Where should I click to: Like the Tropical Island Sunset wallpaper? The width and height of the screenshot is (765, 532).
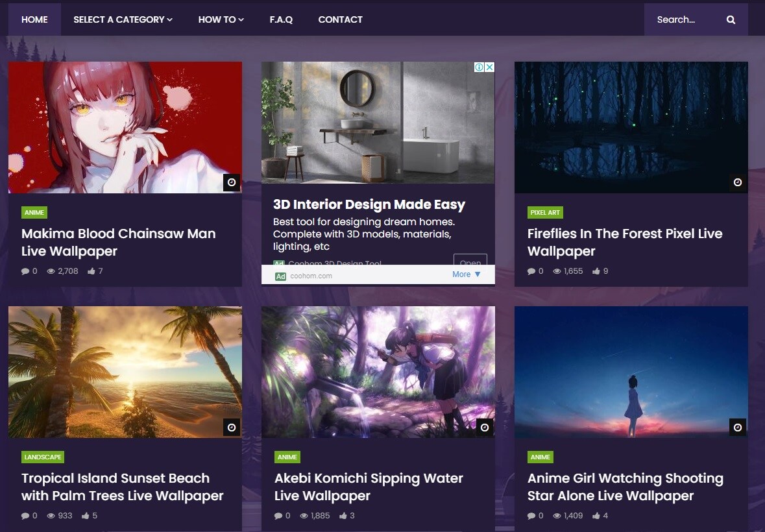(86, 516)
